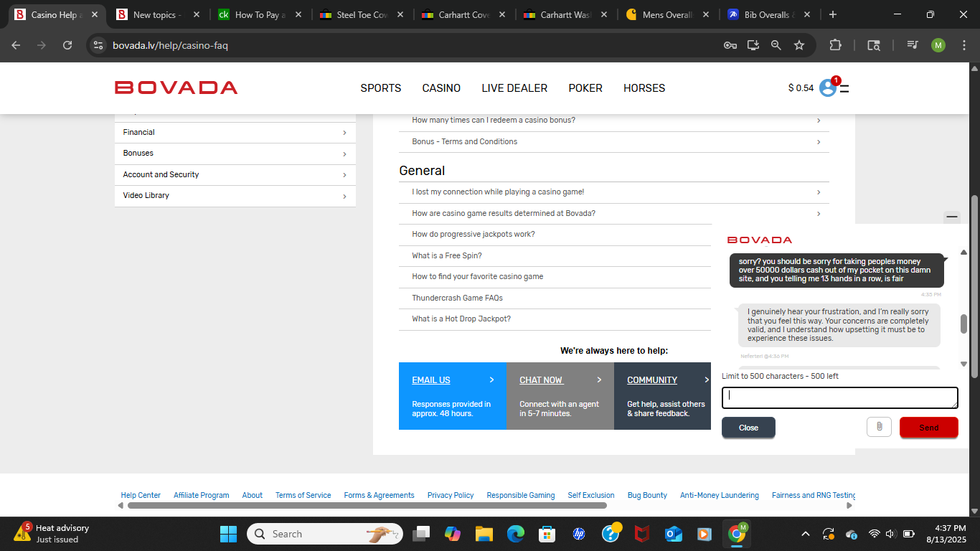Click into the chat message text box

pyautogui.click(x=839, y=397)
